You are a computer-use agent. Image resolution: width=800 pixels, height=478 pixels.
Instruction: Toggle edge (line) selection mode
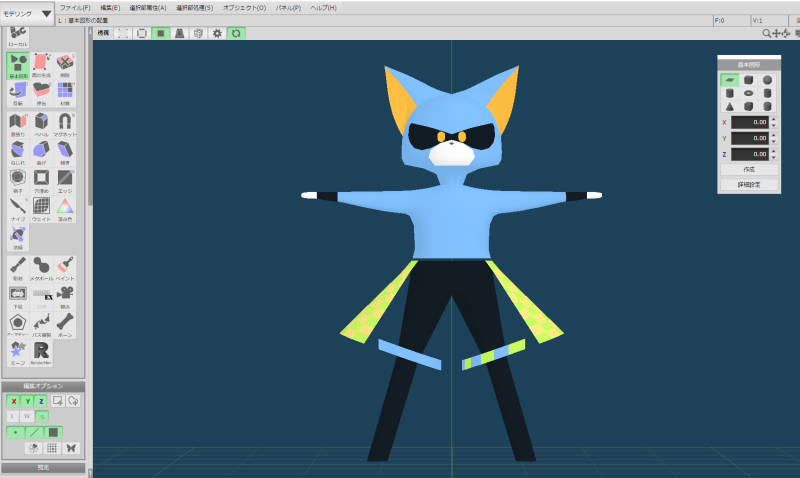(34, 433)
